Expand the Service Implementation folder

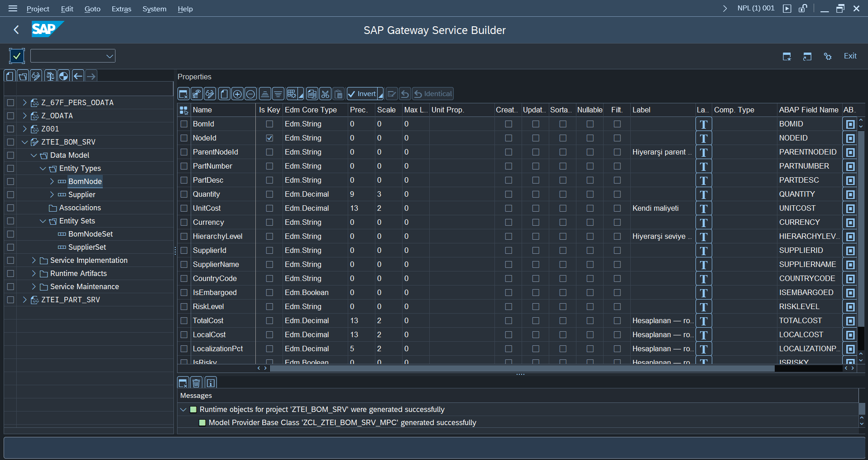click(34, 260)
